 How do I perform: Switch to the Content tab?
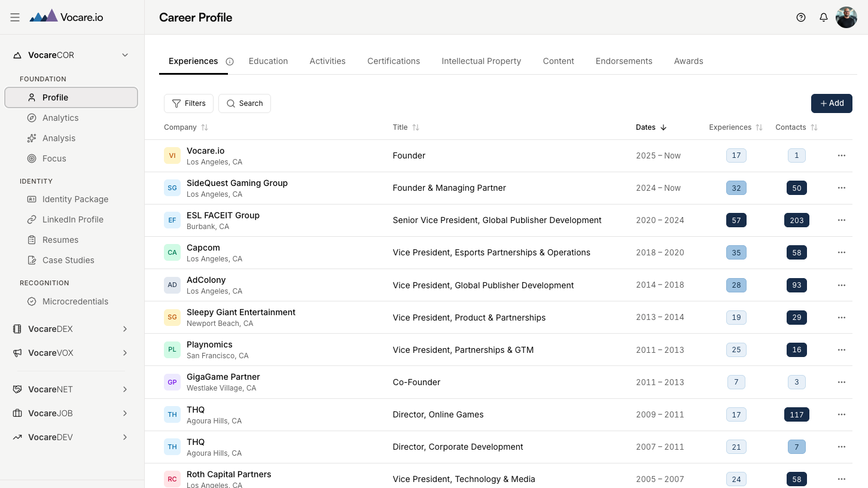pyautogui.click(x=558, y=61)
